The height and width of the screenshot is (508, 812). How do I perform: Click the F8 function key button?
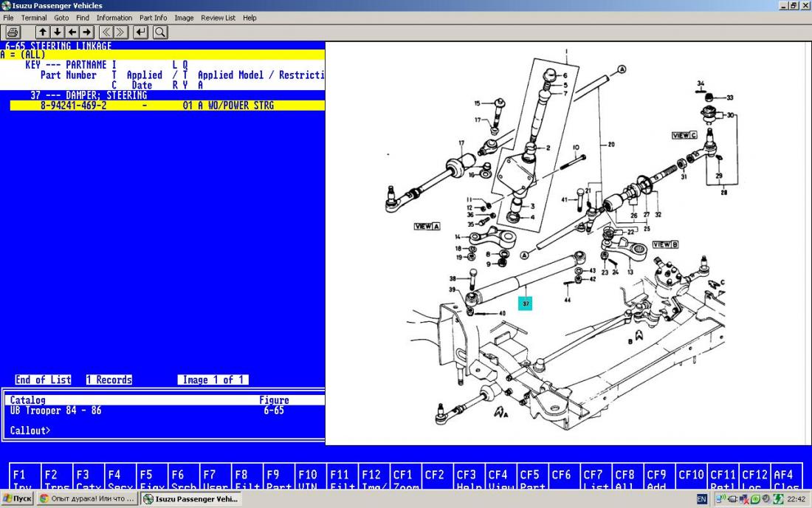(x=247, y=476)
